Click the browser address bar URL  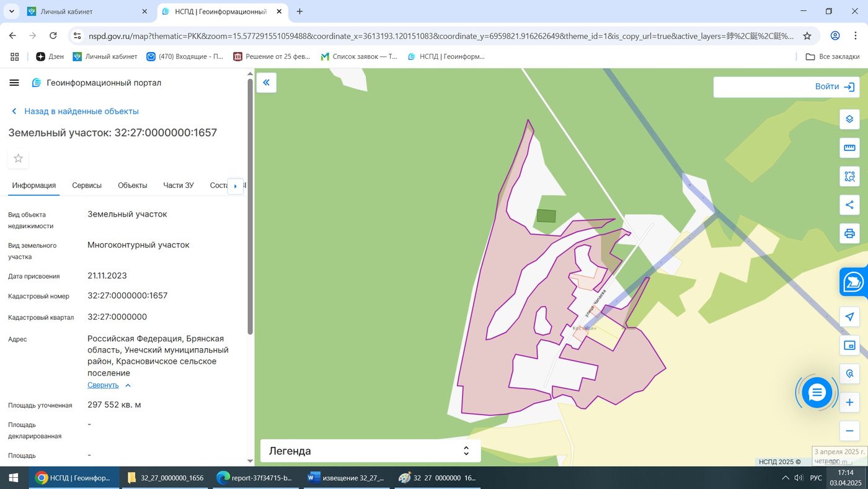[441, 36]
